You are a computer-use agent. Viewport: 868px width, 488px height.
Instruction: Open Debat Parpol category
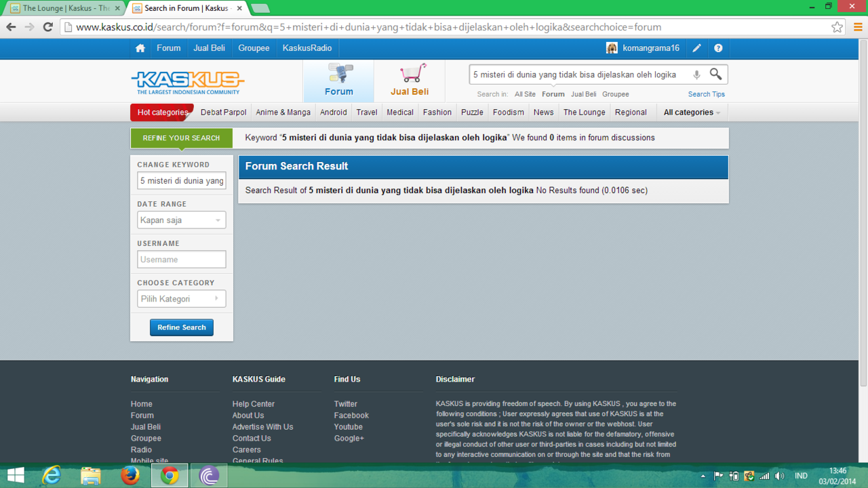224,113
